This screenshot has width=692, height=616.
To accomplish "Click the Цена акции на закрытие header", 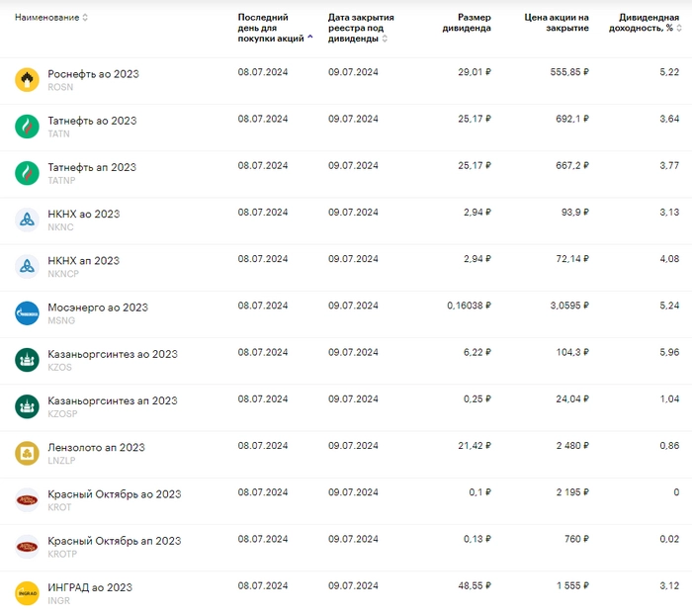I will tap(556, 23).
